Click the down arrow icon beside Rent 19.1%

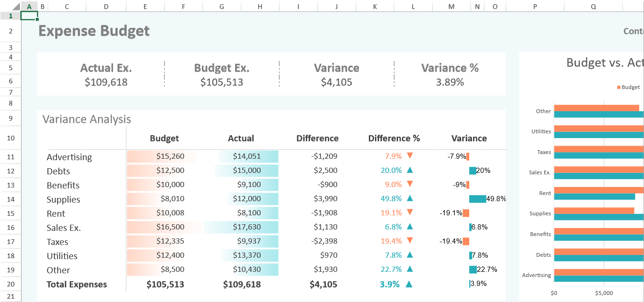pos(410,212)
